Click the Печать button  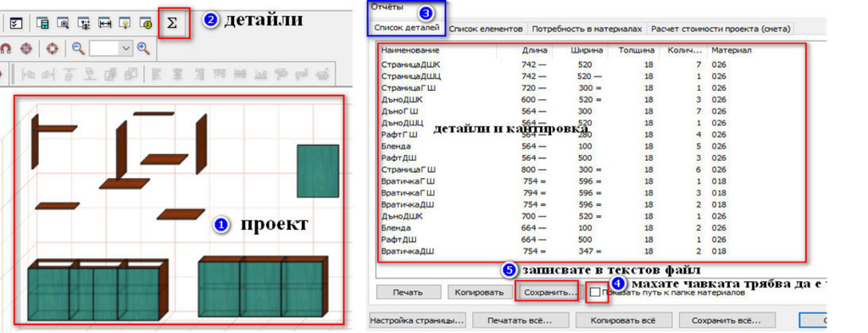(409, 292)
